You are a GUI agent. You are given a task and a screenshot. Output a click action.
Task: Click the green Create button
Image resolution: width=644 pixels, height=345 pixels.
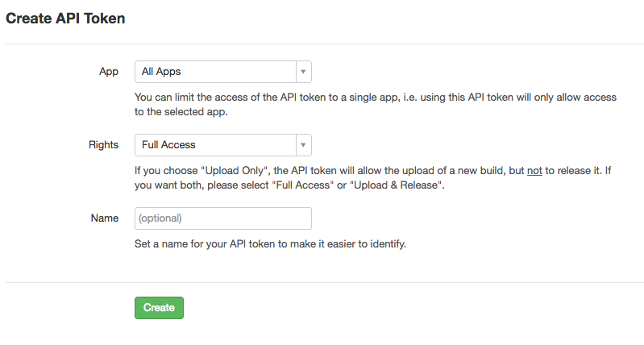(159, 308)
